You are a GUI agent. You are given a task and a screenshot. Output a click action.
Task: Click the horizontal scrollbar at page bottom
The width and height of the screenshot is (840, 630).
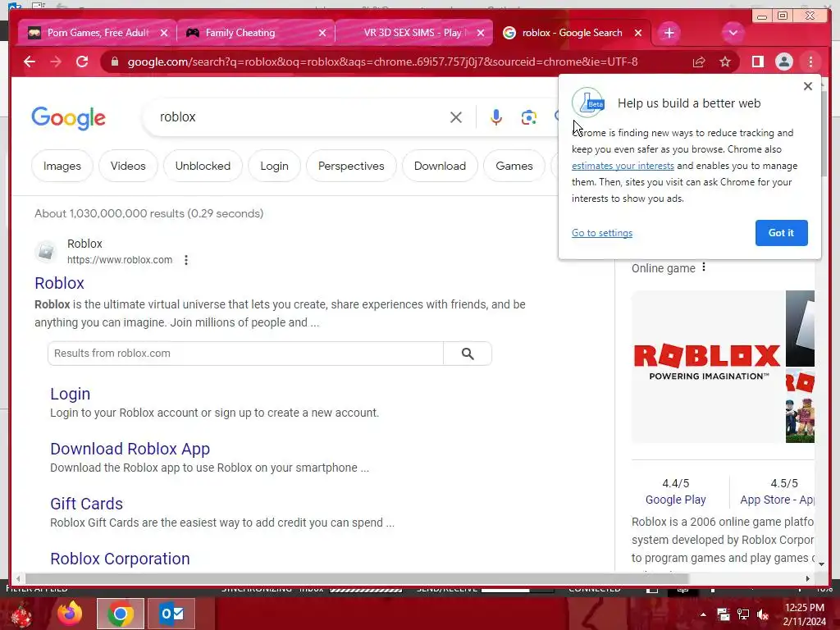pos(358,578)
